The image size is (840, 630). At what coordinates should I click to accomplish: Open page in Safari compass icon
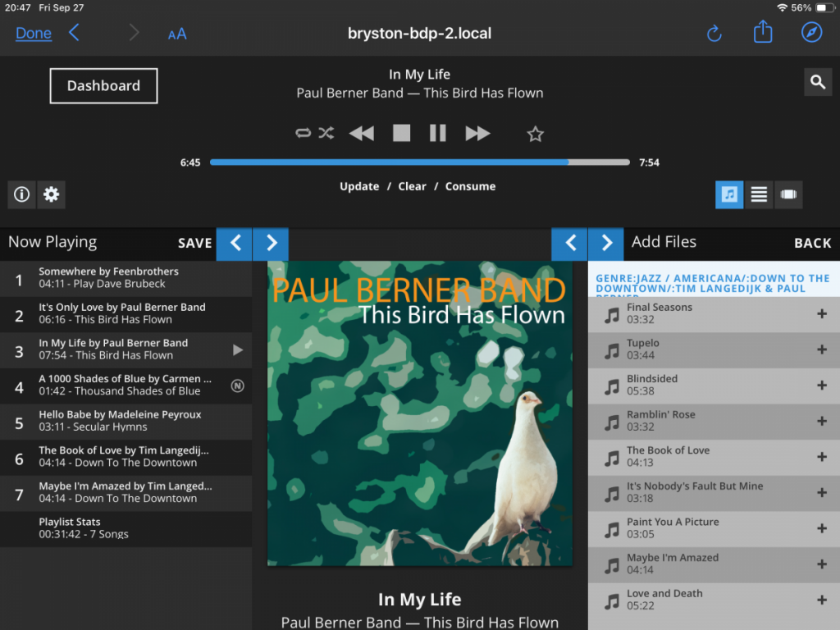click(811, 33)
